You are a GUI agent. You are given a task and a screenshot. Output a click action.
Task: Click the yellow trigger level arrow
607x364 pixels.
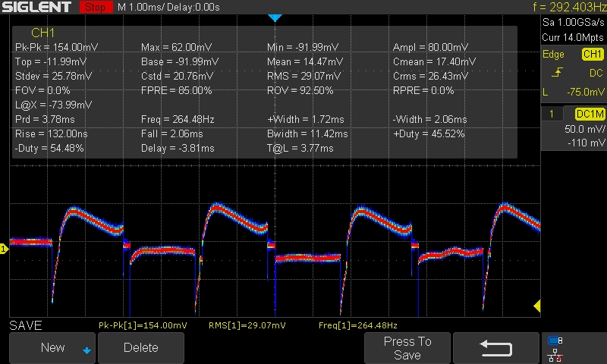537,306
